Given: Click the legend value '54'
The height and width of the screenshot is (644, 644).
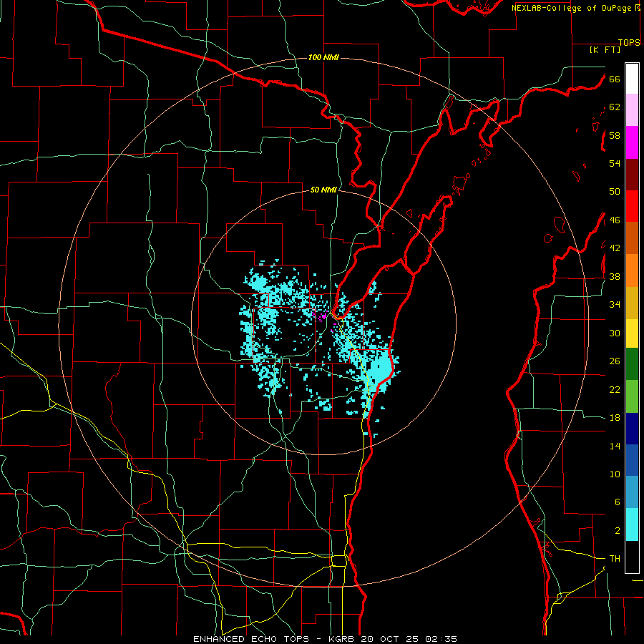Looking at the screenshot, I should click(615, 163).
